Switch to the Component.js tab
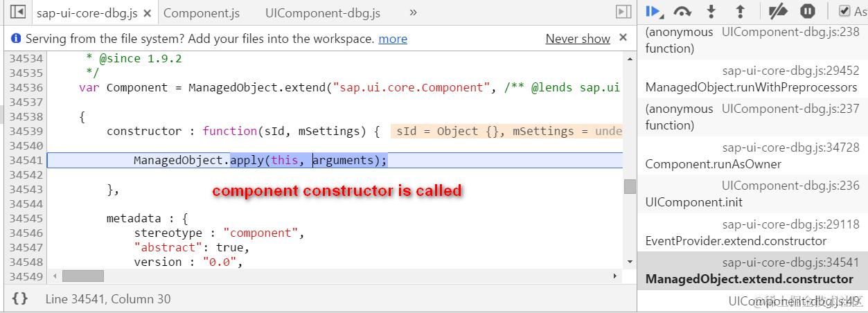Screen dimensions: 868x313 pyautogui.click(x=202, y=12)
